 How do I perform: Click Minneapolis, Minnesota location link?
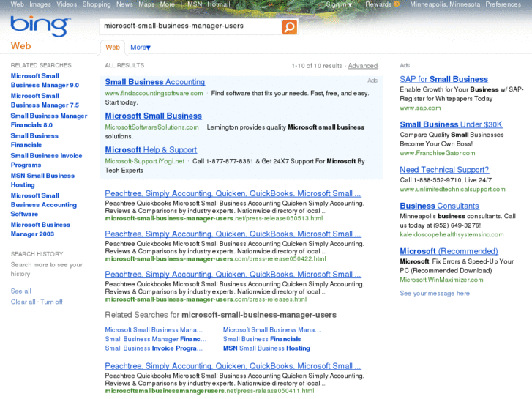pos(445,4)
